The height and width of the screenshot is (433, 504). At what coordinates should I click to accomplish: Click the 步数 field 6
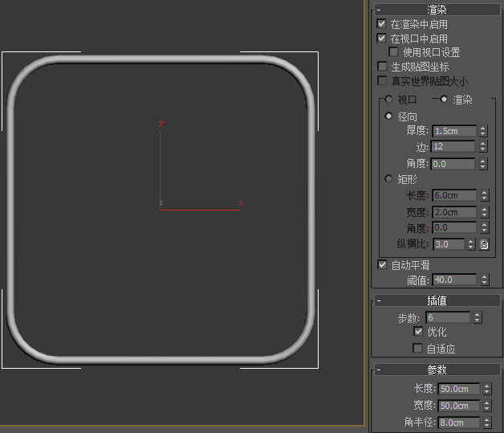448,318
